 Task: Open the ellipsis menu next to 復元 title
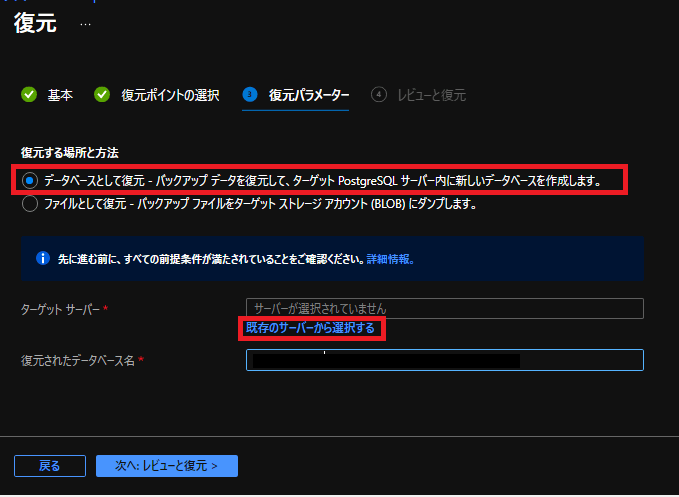[x=85, y=24]
